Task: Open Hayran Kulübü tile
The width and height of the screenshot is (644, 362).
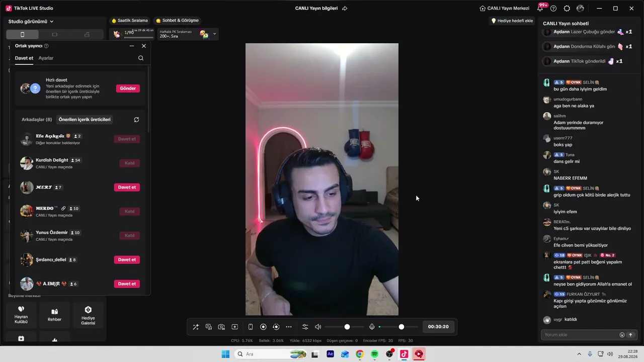Action: 21,315
